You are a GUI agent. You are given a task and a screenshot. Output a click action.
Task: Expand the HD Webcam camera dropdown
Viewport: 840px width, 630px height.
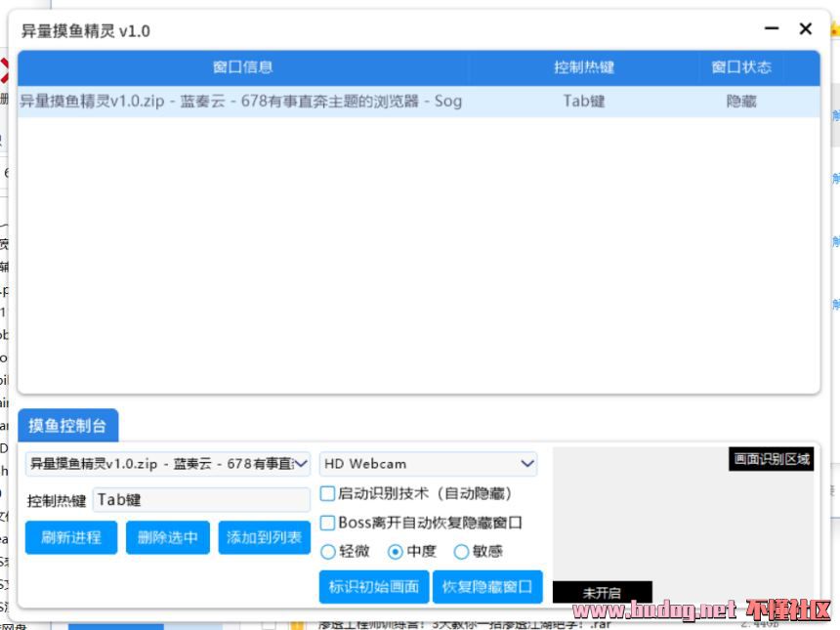(x=429, y=463)
